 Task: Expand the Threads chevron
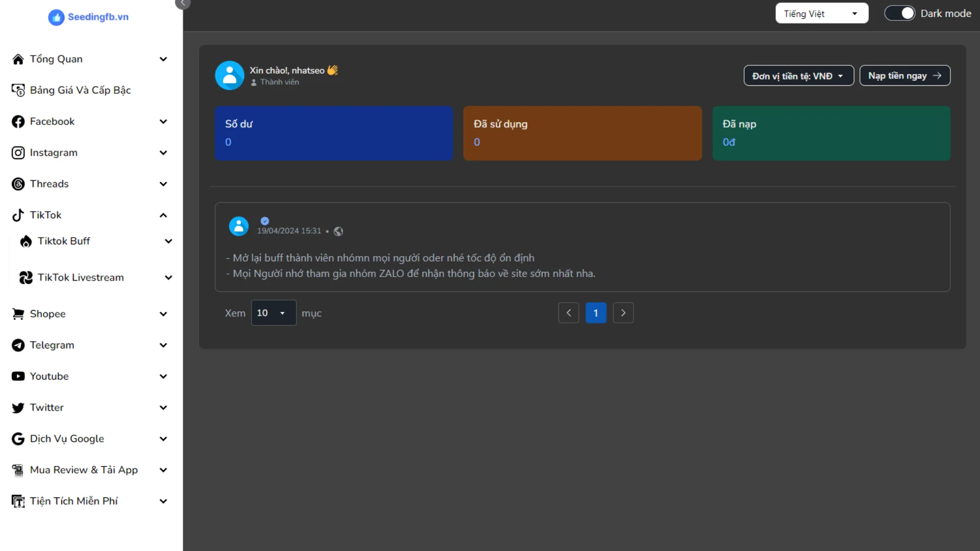click(163, 184)
